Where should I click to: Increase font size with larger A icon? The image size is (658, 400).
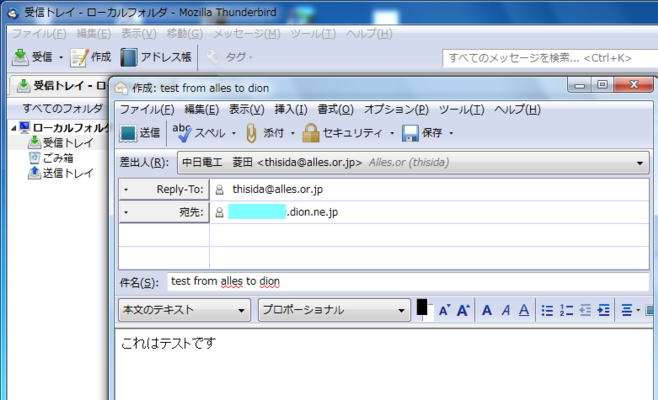point(463,311)
